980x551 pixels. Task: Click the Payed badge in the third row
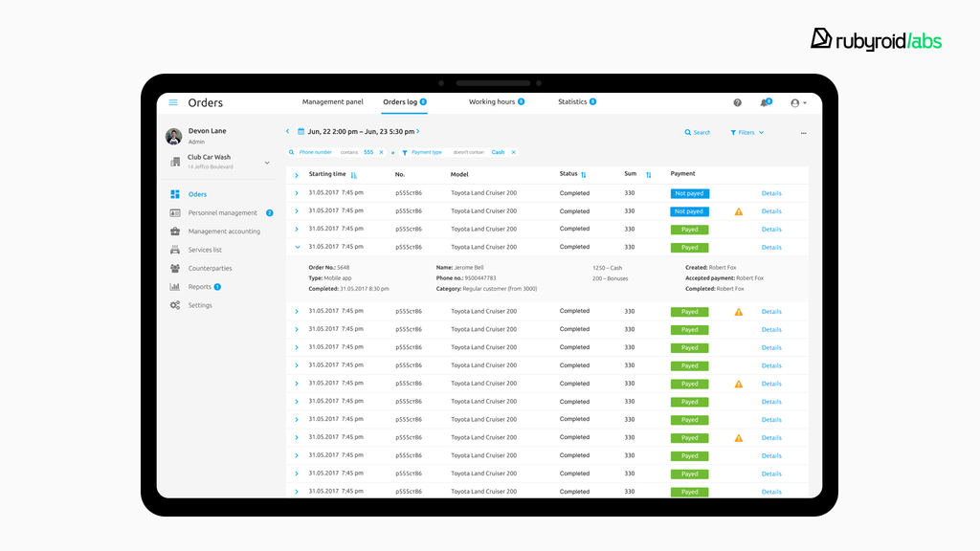click(x=689, y=230)
